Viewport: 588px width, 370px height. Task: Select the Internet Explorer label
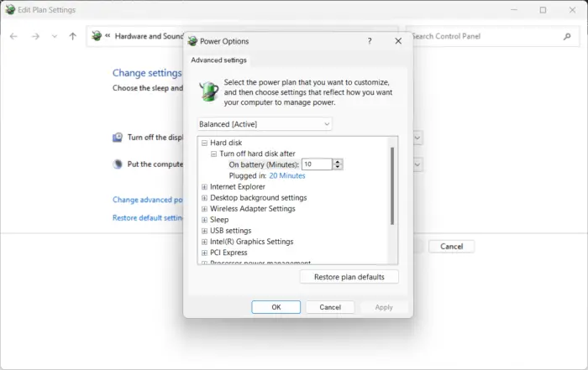[238, 186]
